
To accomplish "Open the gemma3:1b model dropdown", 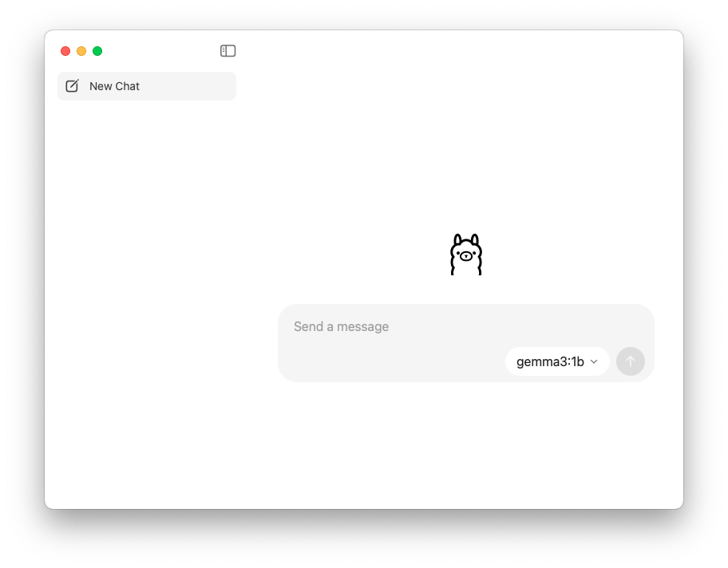I will (x=557, y=361).
